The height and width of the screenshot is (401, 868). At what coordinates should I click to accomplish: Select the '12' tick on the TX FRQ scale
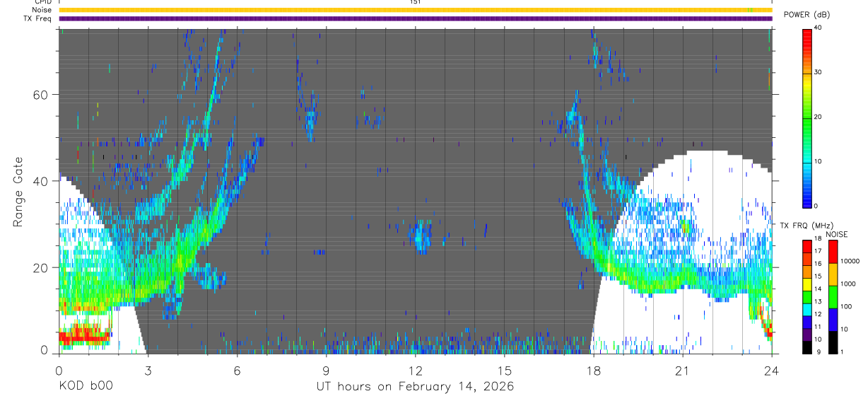point(818,314)
